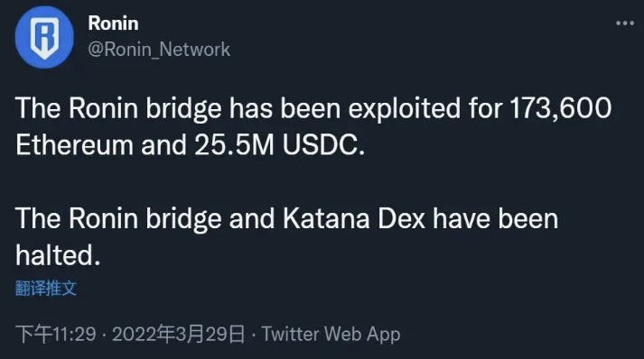Click the 2022年3月29日 date
This screenshot has height=359, width=644.
(x=179, y=334)
